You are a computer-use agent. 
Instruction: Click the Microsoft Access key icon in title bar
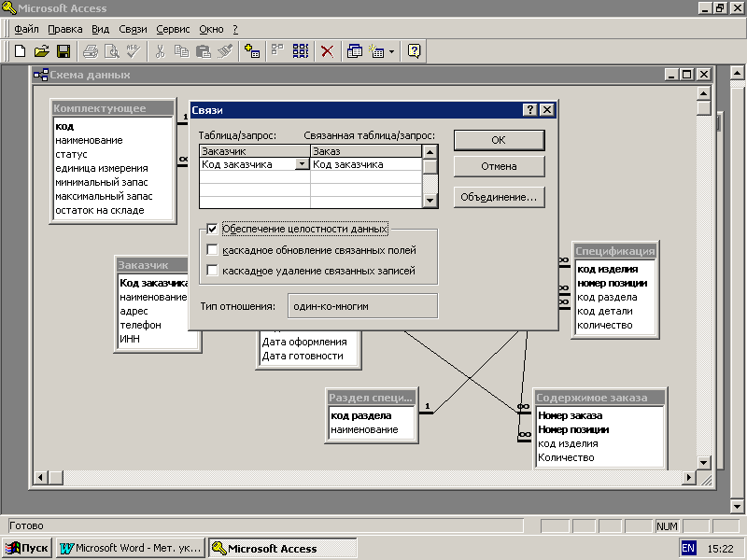coord(9,7)
